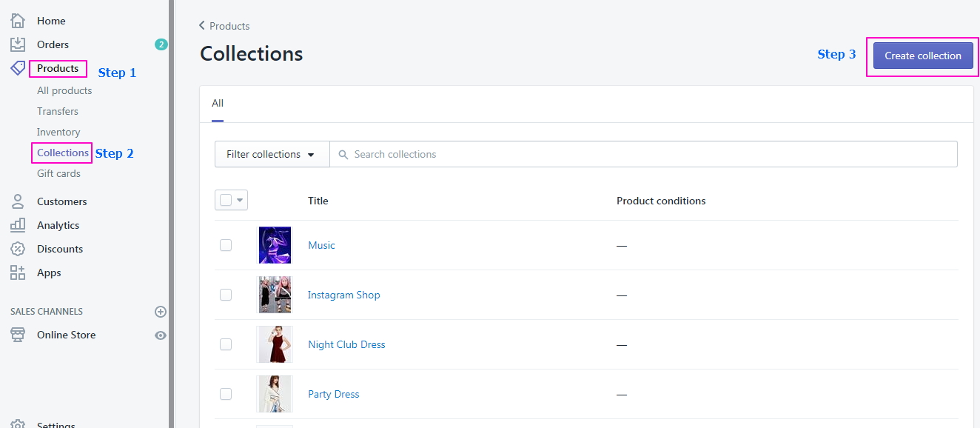The width and height of the screenshot is (980, 428).
Task: Click the Discounts percent badge icon
Action: (18, 249)
